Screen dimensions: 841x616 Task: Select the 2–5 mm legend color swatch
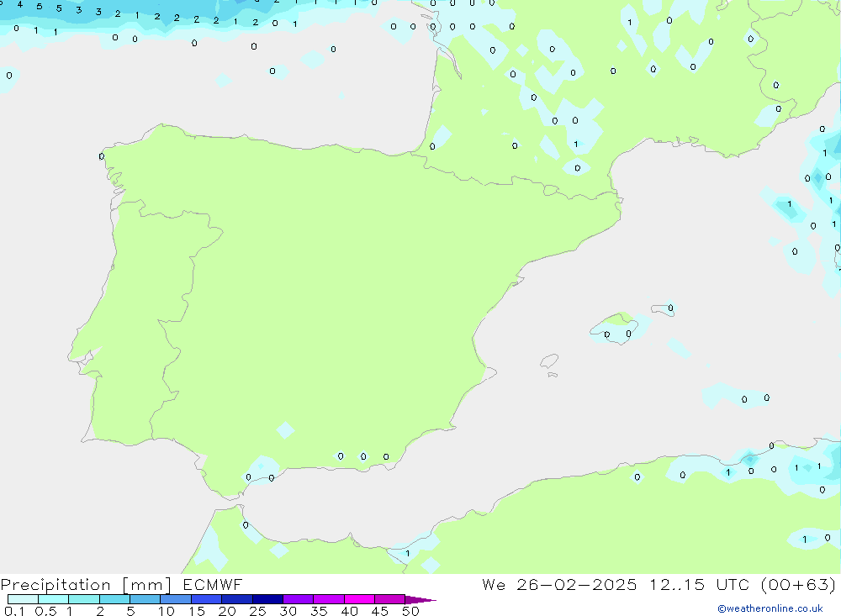click(114, 599)
